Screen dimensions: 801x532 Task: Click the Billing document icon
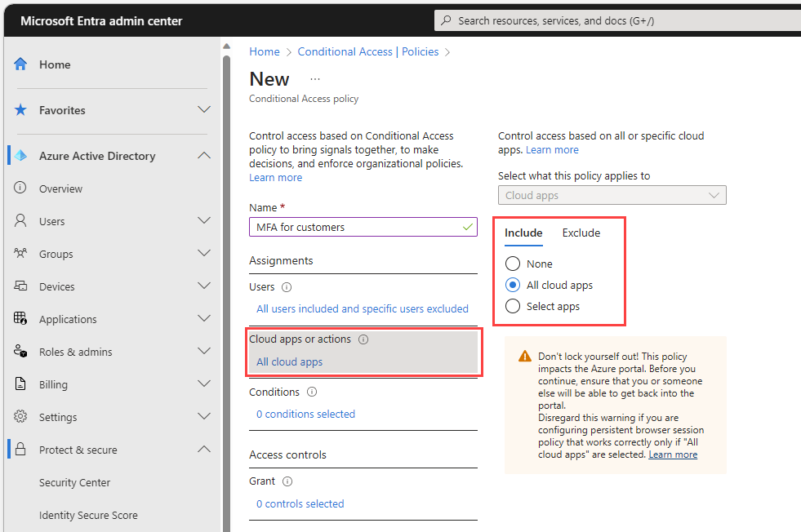[x=20, y=384]
